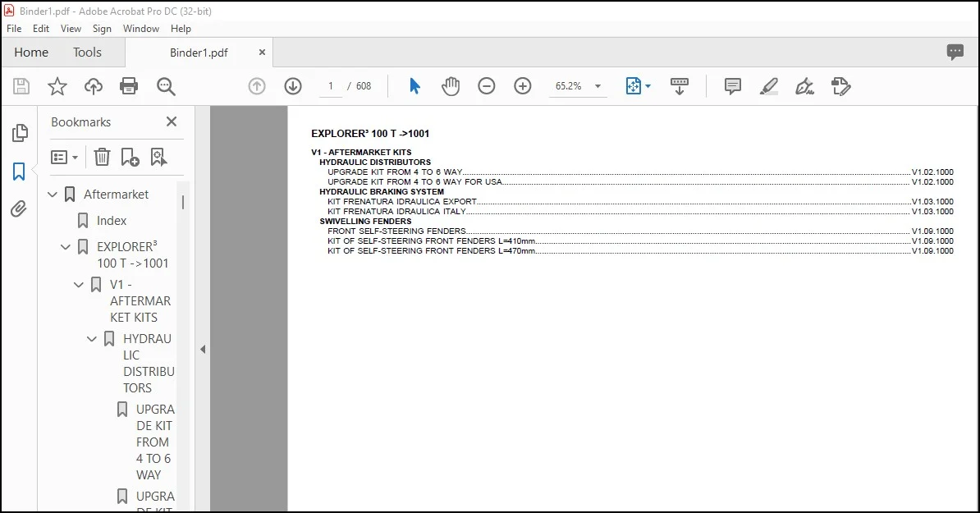Find current bookmark icon
The image size is (980, 513).
[x=158, y=157]
